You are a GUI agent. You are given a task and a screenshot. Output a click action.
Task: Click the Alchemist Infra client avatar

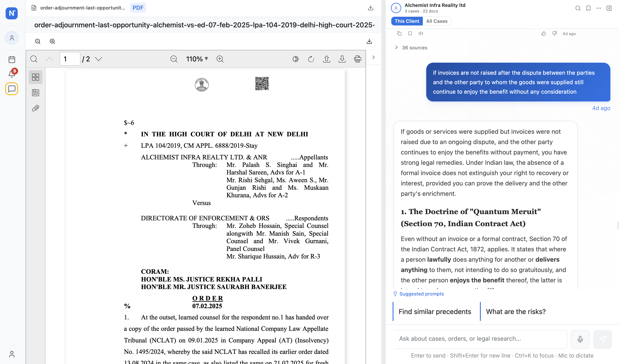tap(396, 8)
